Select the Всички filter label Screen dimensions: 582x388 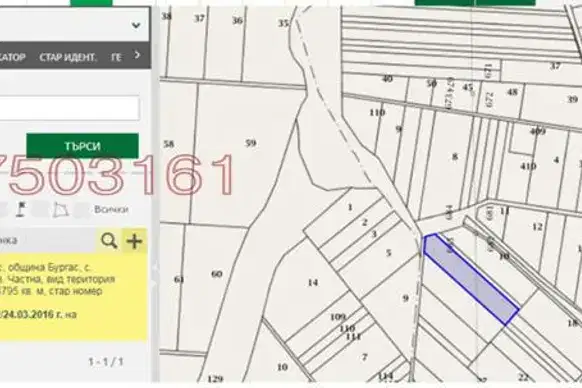(111, 209)
